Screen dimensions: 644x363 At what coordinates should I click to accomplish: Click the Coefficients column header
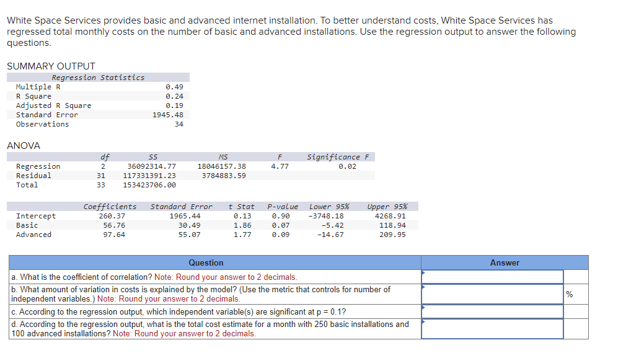[x=110, y=207]
